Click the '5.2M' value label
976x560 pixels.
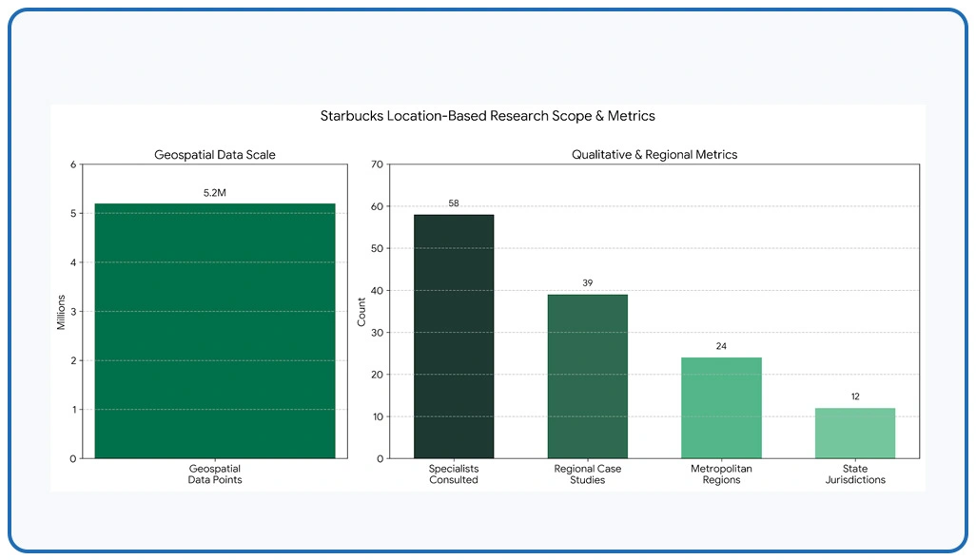[215, 193]
